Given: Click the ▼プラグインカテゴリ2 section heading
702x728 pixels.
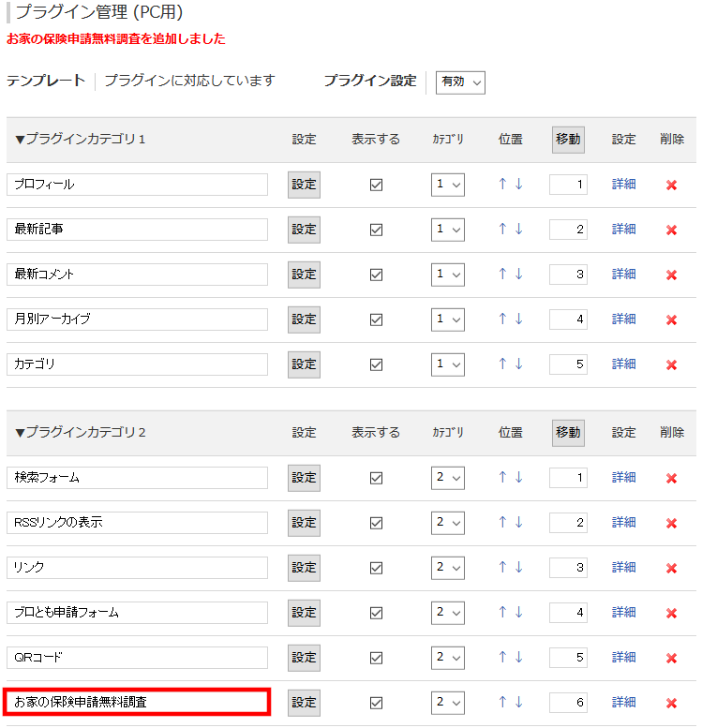Looking at the screenshot, I should [x=81, y=433].
